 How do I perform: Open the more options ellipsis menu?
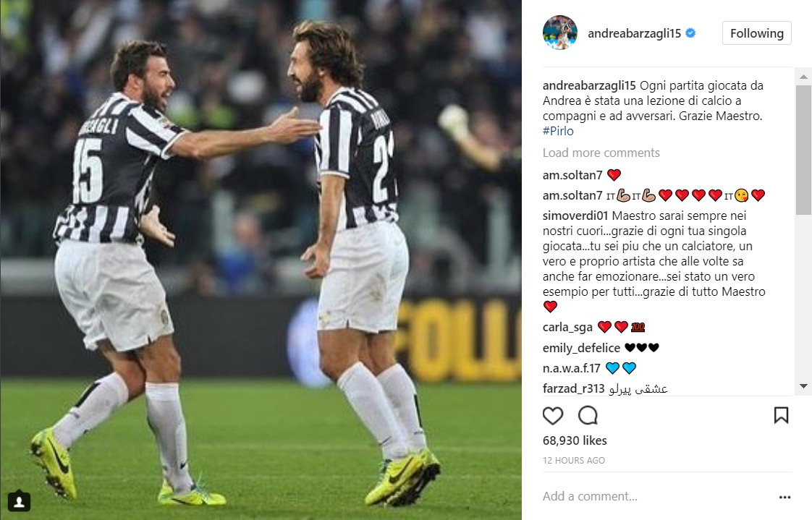tap(784, 498)
